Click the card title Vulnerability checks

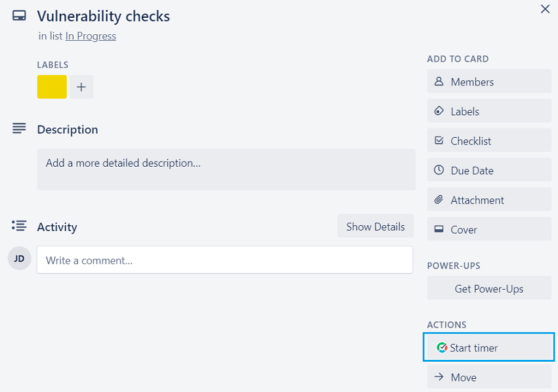click(103, 16)
